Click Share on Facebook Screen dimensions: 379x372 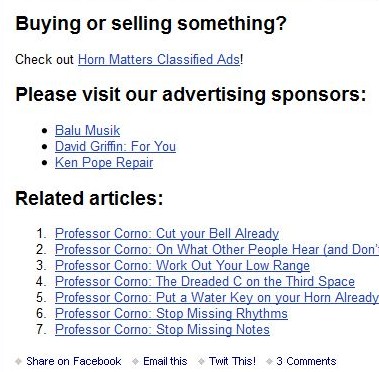tap(74, 361)
